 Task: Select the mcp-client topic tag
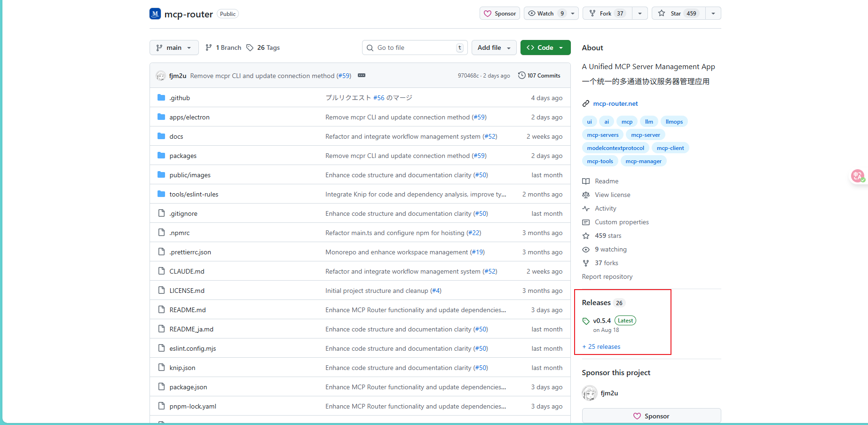671,148
